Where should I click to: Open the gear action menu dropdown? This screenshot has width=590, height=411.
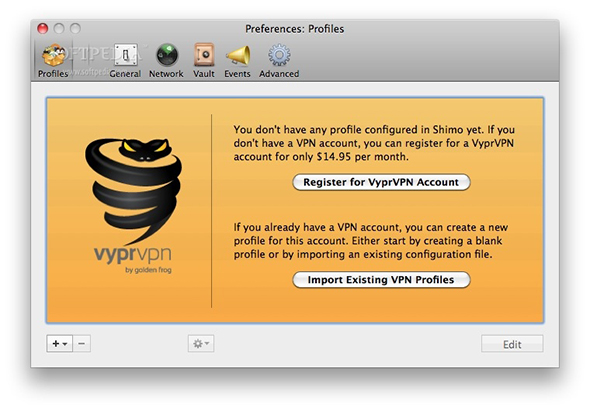pyautogui.click(x=201, y=344)
